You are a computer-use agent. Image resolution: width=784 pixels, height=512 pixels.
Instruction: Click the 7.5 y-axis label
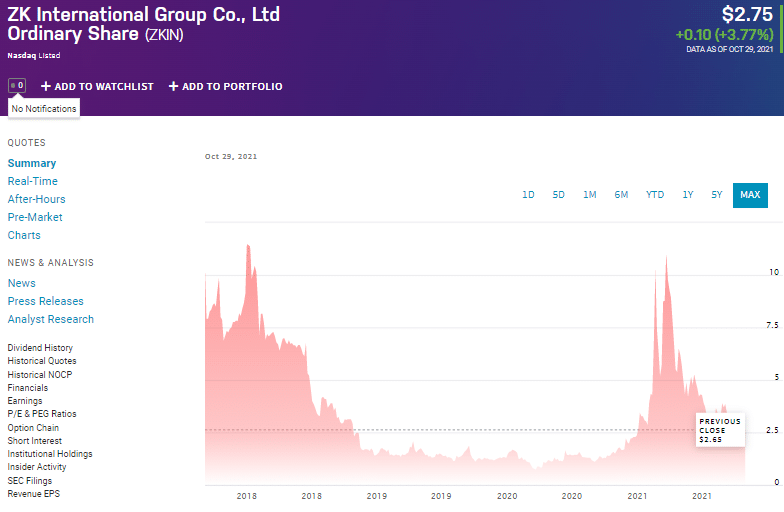point(772,325)
